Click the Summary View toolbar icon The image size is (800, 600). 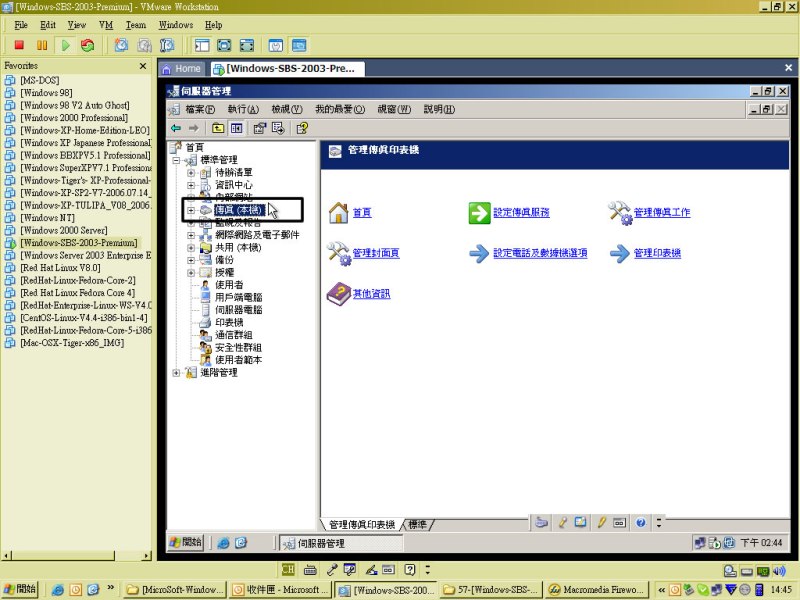(x=276, y=45)
